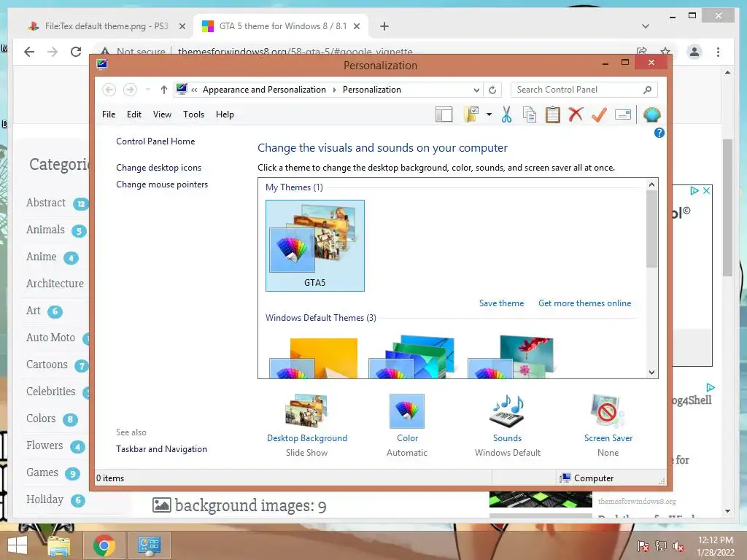Click the Back arrow in Personalization window

(x=109, y=90)
